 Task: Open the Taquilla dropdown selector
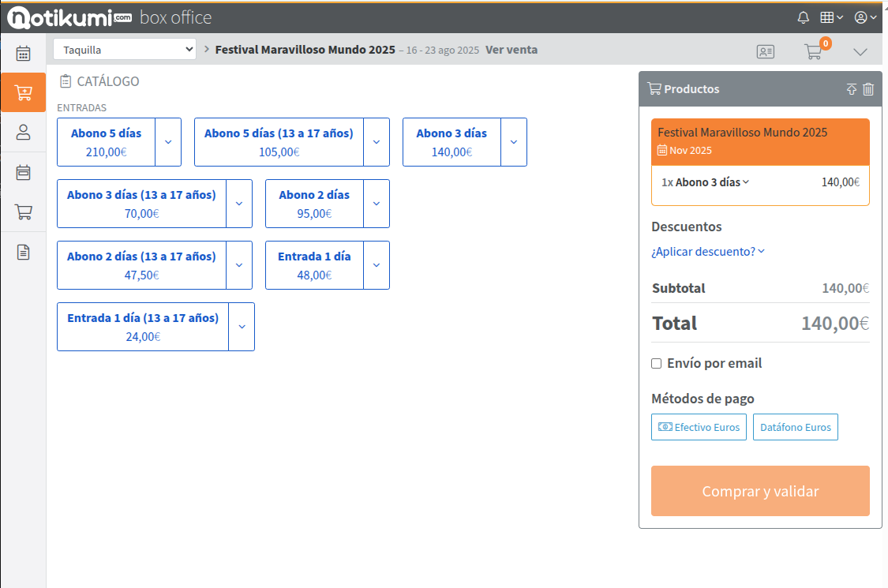[x=125, y=50]
